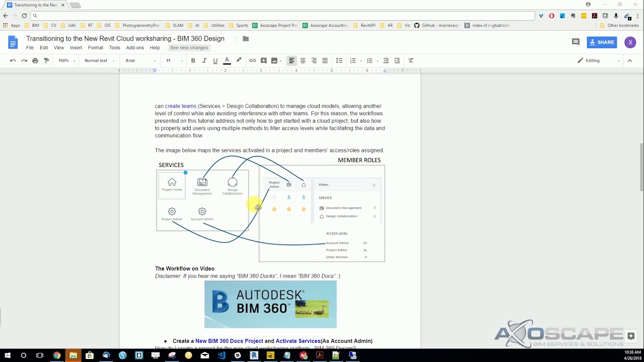
Task: Expand the image options arrow
Action: 280,61
